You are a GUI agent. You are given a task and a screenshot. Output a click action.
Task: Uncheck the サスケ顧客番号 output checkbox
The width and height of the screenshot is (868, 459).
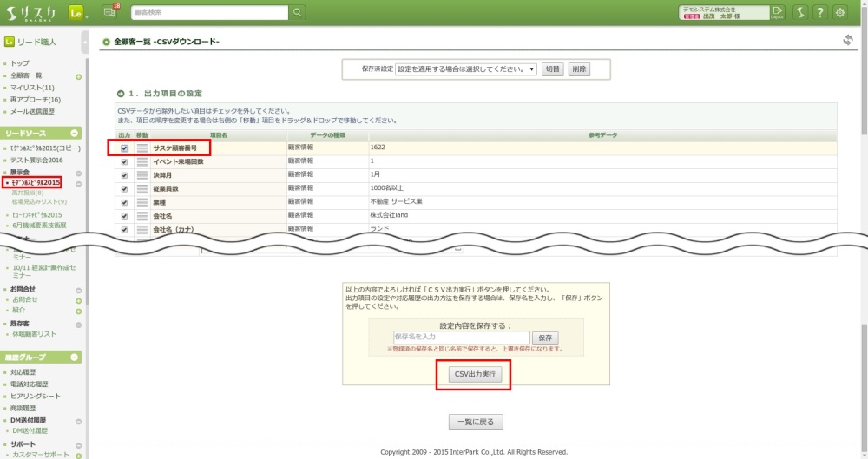pyautogui.click(x=124, y=148)
